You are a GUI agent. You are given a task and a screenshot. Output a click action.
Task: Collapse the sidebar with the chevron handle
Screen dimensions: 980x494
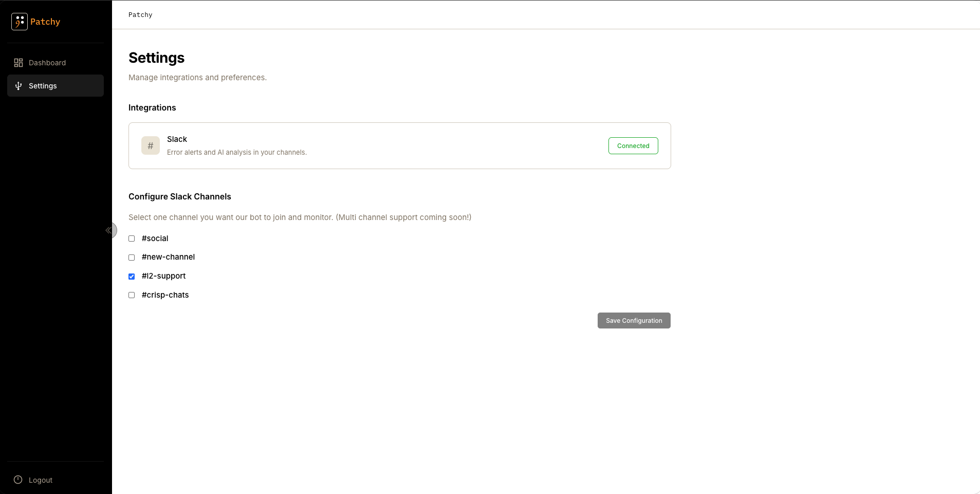[109, 230]
